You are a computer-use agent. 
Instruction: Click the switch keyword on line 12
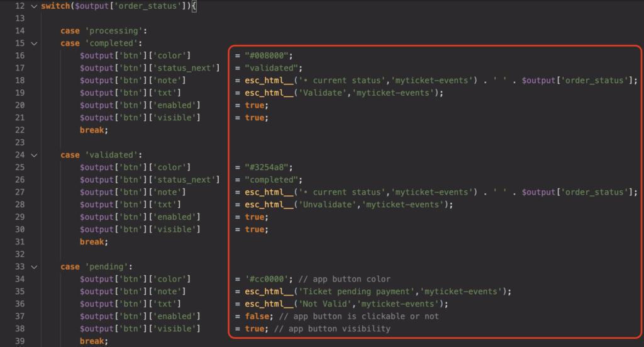(55, 6)
